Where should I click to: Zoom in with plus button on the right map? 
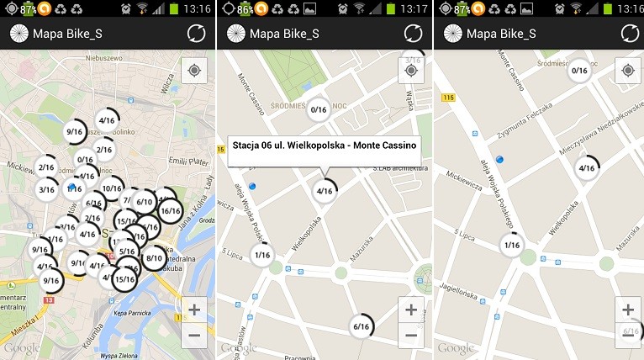pyautogui.click(x=627, y=310)
